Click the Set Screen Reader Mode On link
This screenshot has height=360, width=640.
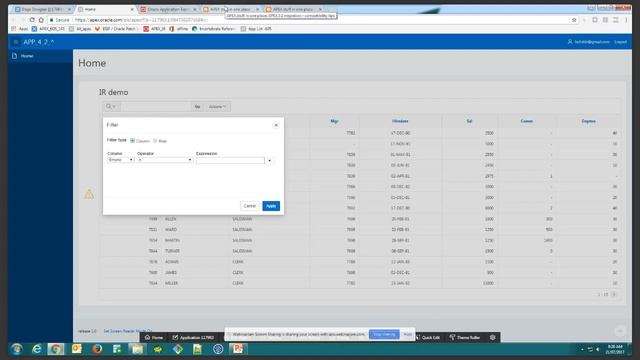point(128,331)
